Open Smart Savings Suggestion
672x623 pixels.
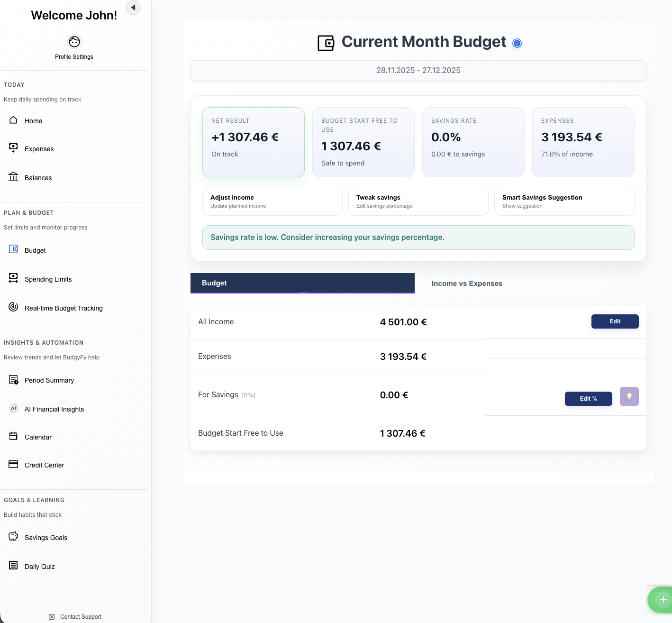click(564, 201)
